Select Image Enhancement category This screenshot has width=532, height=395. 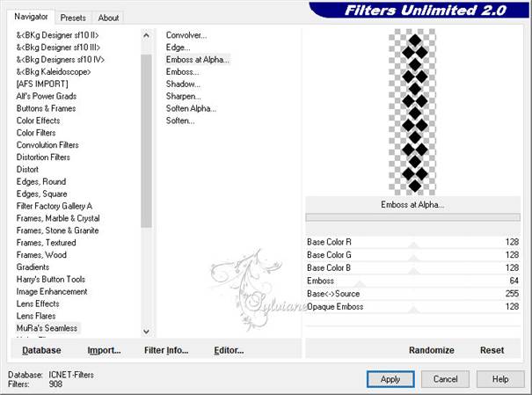tap(52, 291)
